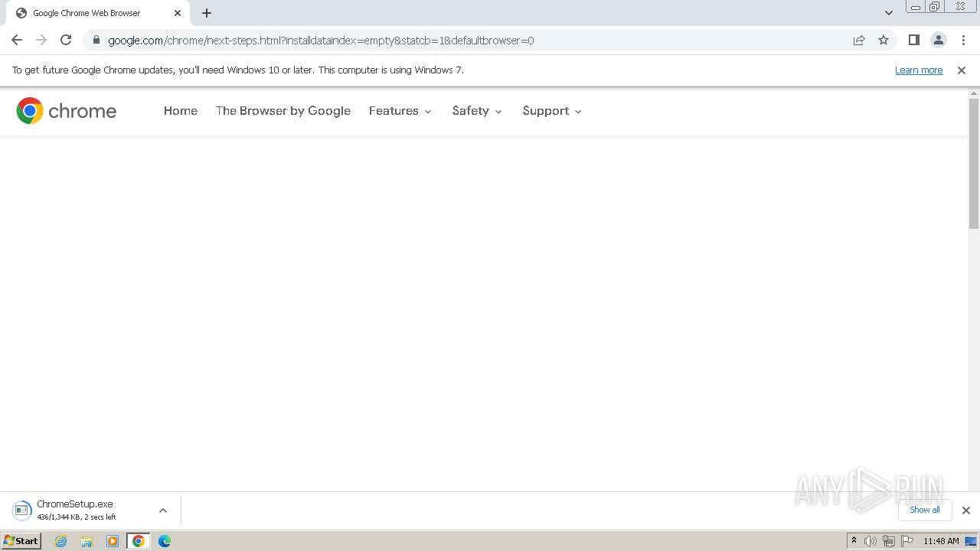Click the tab's globe favicon

click(21, 13)
